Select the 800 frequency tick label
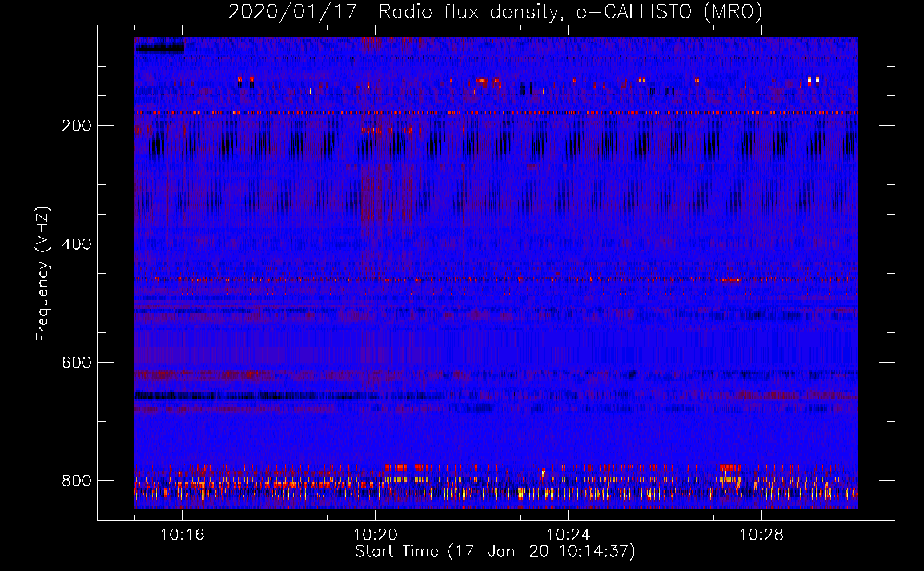924x571 pixels. (77, 481)
